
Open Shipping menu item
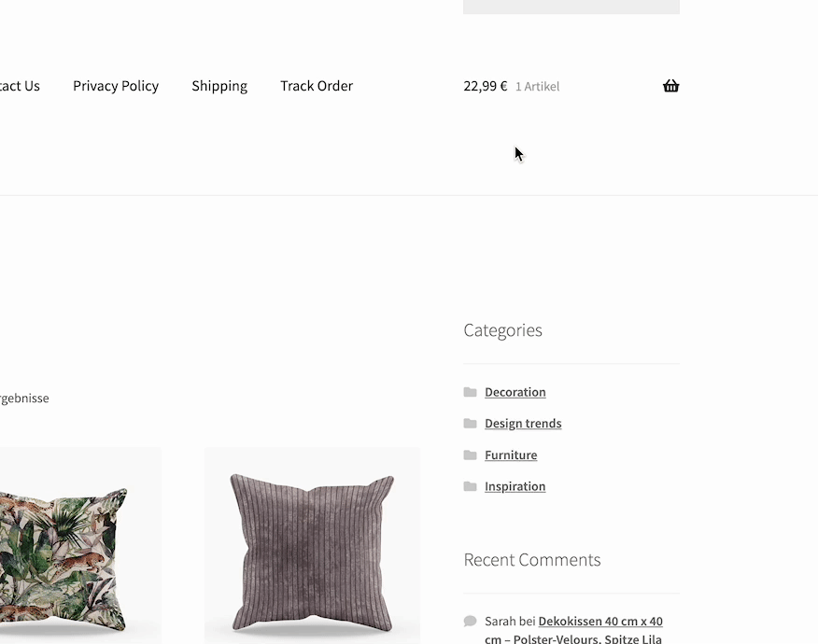coord(219,86)
